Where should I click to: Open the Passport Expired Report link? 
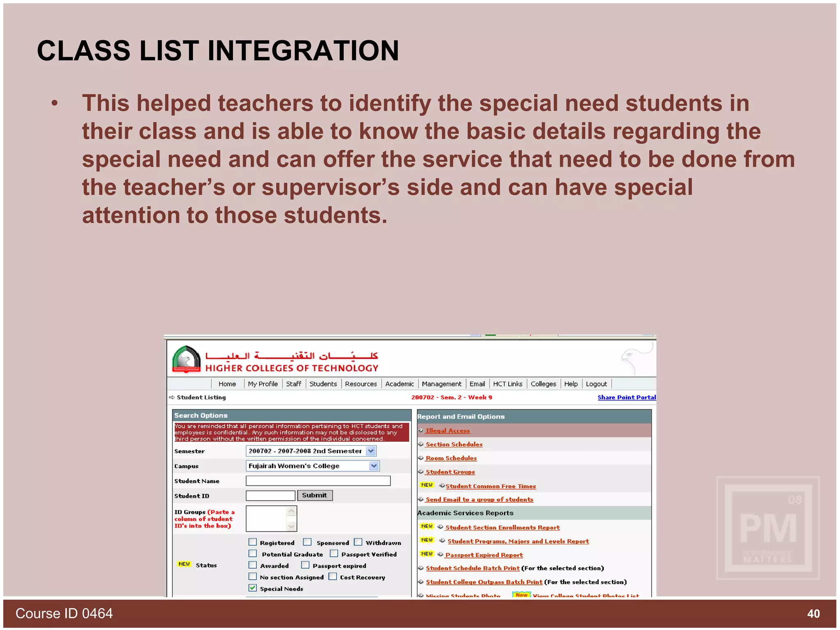click(484, 555)
